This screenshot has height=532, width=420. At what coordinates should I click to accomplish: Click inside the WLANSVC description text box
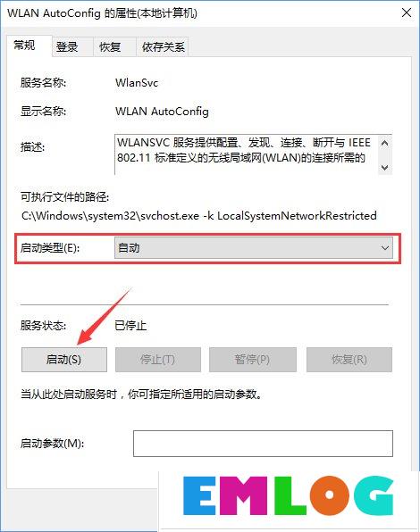pos(246,154)
